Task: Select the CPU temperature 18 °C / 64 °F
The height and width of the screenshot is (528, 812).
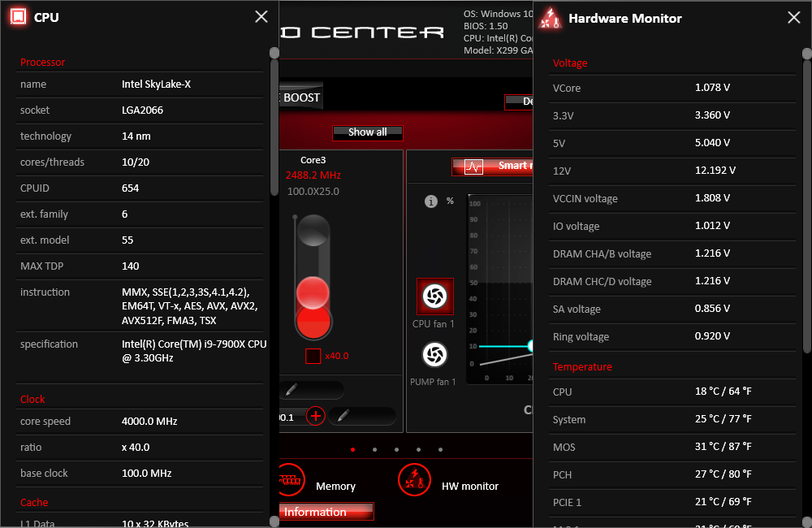Action: tap(723, 392)
